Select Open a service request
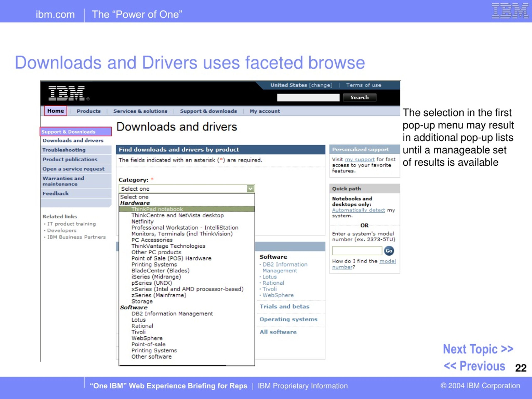This screenshot has width=532, height=399. (73, 169)
